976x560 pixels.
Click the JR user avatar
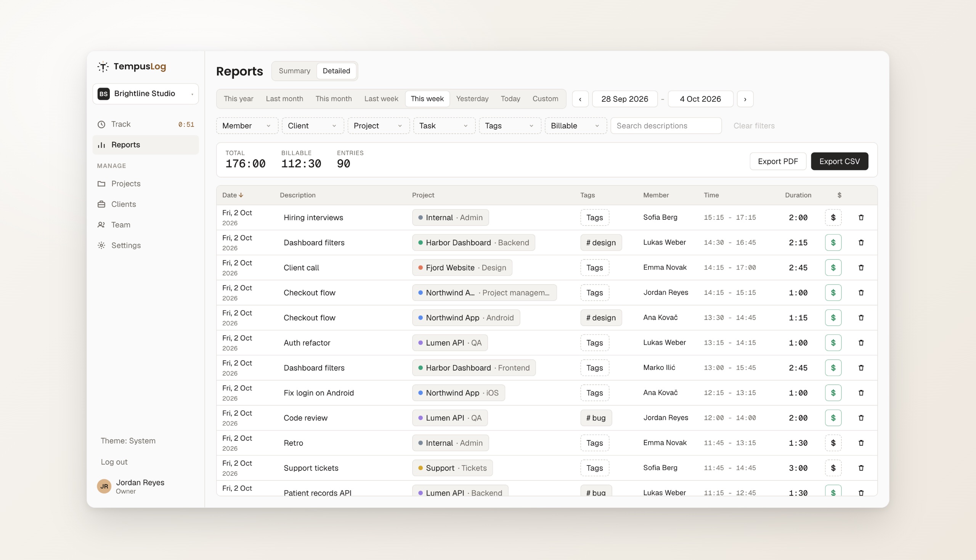[x=104, y=486]
